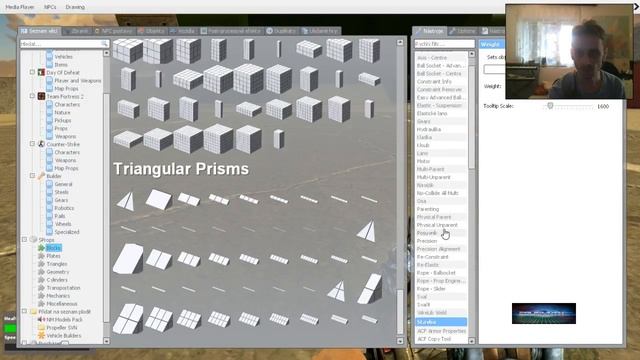Image resolution: width=640 pixels, height=360 pixels.
Task: Click the page icon beside Robotics
Action: click(x=49, y=208)
